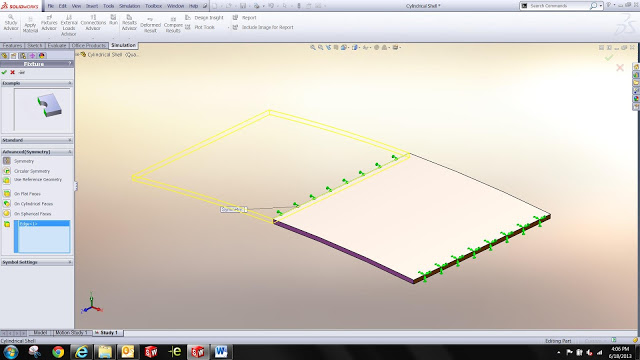Screen dimensions: 640x360
Task: Open the External Loads Advisor
Action: click(69, 25)
